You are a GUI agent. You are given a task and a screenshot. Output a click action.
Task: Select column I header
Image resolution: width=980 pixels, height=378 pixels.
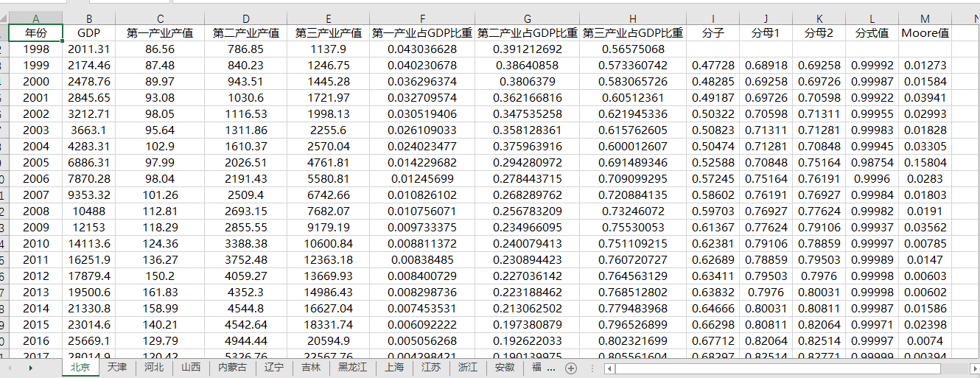(713, 18)
